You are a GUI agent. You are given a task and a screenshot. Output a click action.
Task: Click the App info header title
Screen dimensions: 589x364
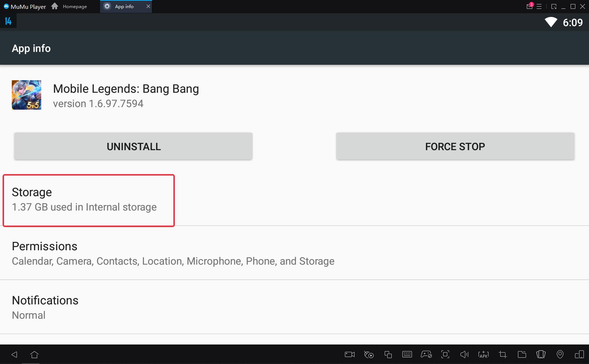31,48
